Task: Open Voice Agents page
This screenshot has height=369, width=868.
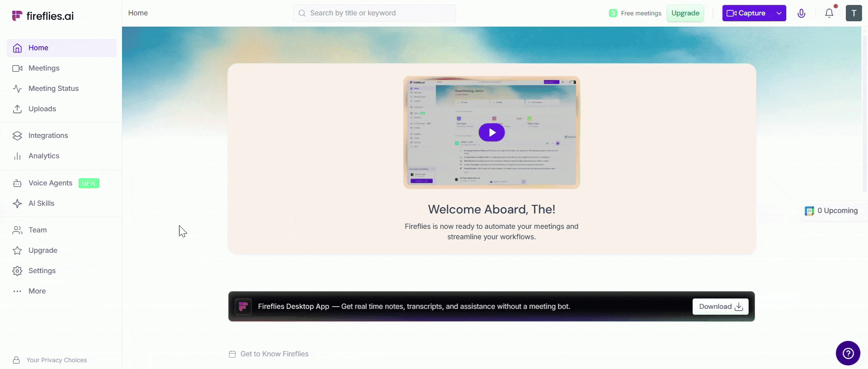Action: click(61, 183)
